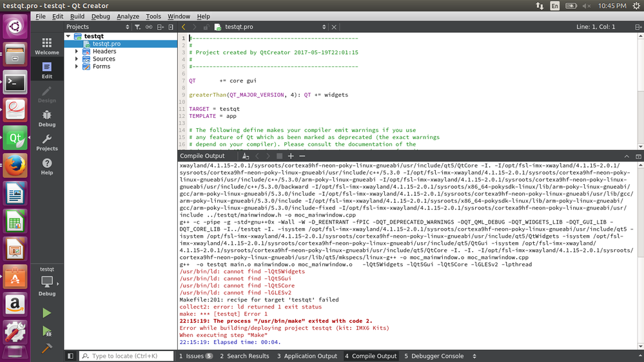
Task: Click the Type to locate field
Action: point(126,356)
